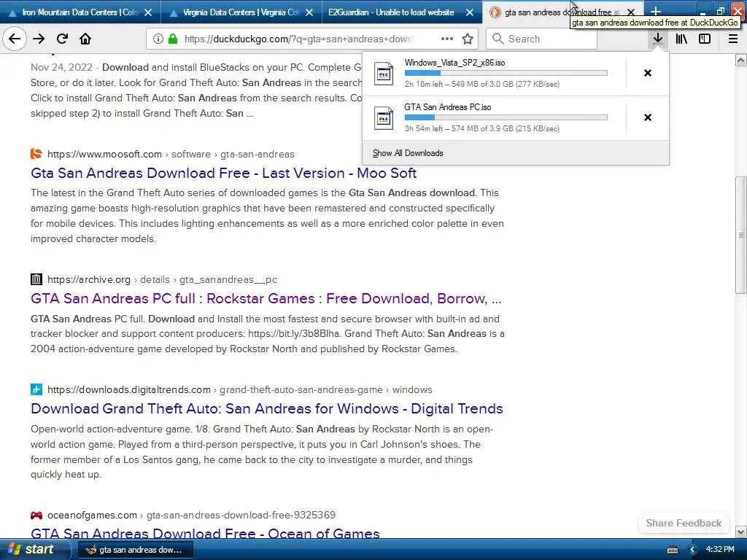Click the scrollbar up arrow
Viewport: 747px width, 560px height.
[x=741, y=60]
